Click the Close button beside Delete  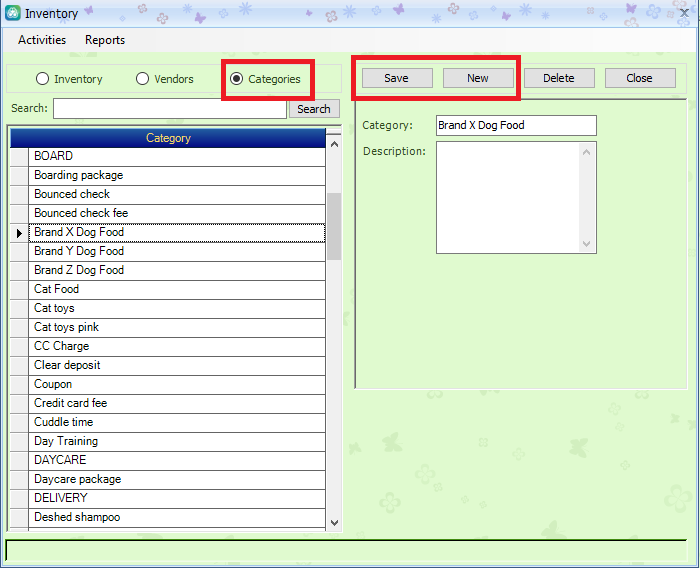pyautogui.click(x=639, y=78)
